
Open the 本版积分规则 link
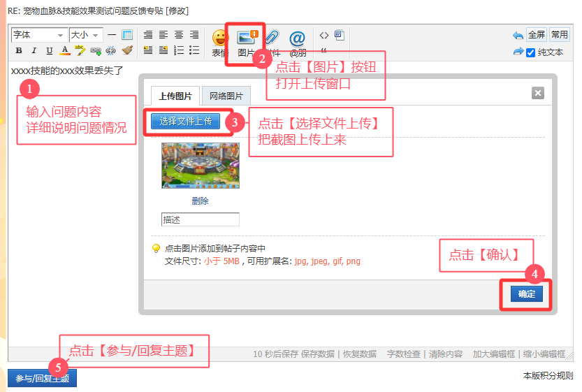pyautogui.click(x=548, y=376)
